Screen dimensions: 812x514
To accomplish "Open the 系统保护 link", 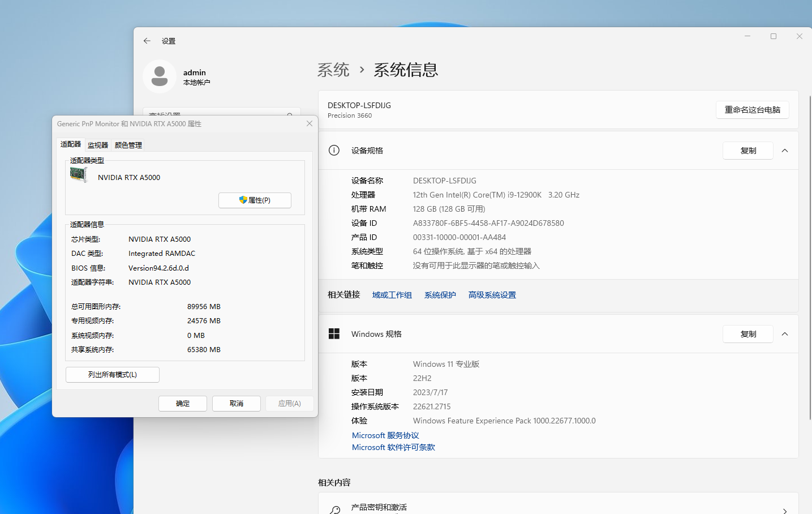I will click(440, 295).
